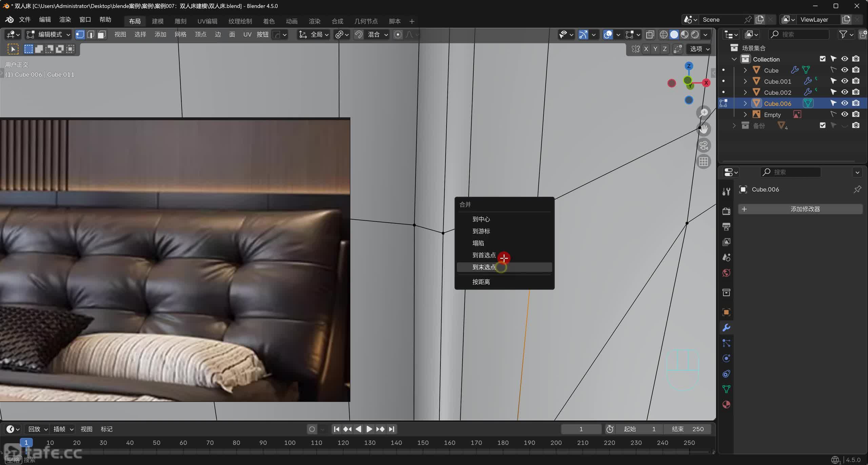This screenshot has width=868, height=465.
Task: Open the Physics properties tab icon
Action: pos(726,358)
